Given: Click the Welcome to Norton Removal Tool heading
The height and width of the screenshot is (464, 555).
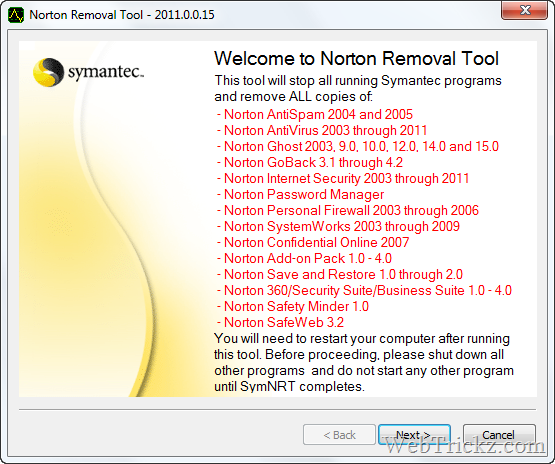Looking at the screenshot, I should tap(356, 58).
